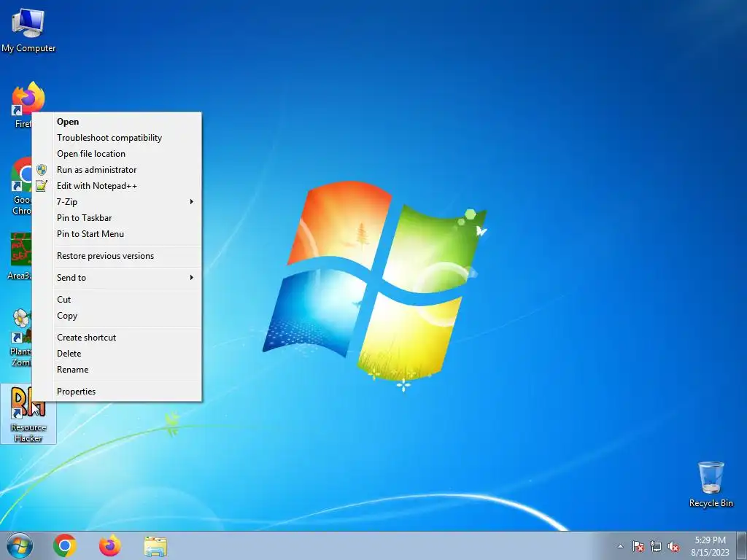This screenshot has width=747, height=560.
Task: Choose Edit with Notepad++
Action: click(x=117, y=186)
